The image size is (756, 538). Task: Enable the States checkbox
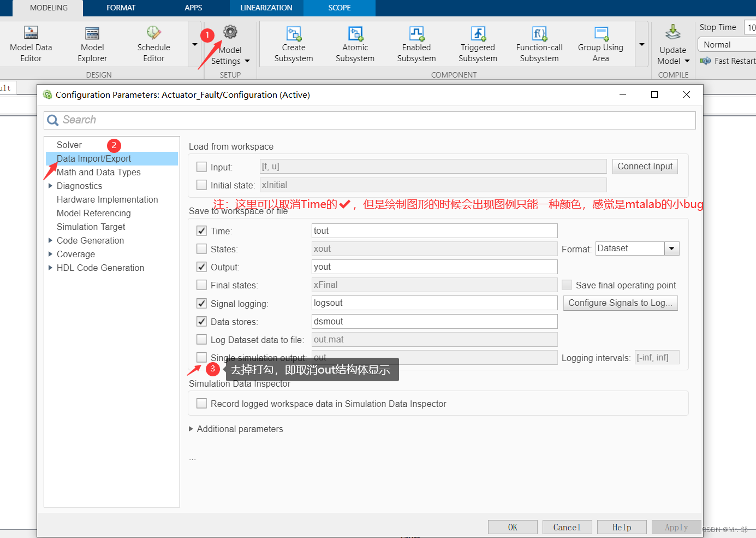(x=201, y=249)
